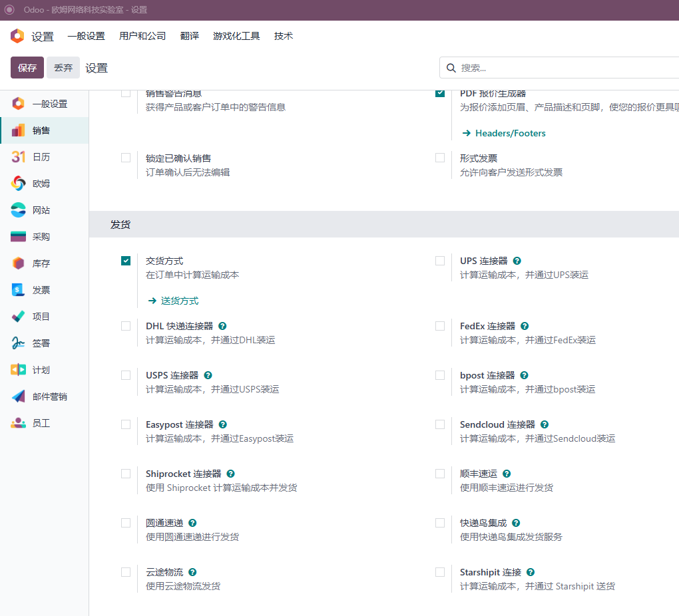This screenshot has height=616, width=679.
Task: Open the 员工 sidebar icon
Action: (18, 423)
